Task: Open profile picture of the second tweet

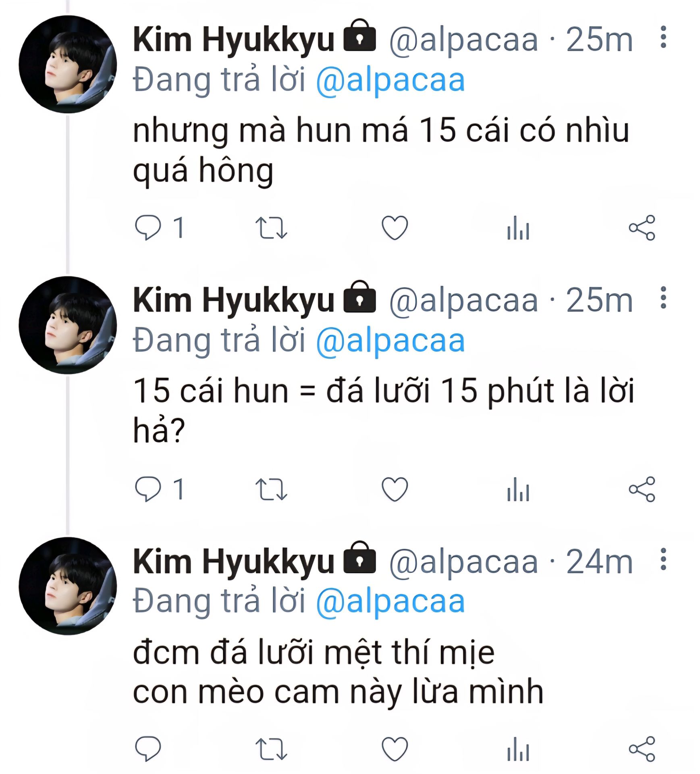Action: click(x=68, y=325)
